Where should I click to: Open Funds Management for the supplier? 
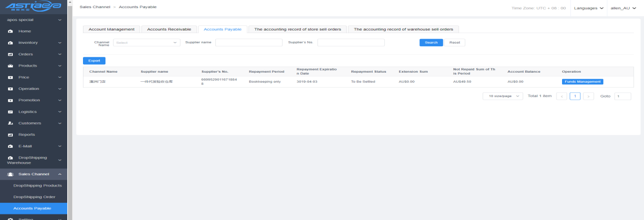[582, 81]
